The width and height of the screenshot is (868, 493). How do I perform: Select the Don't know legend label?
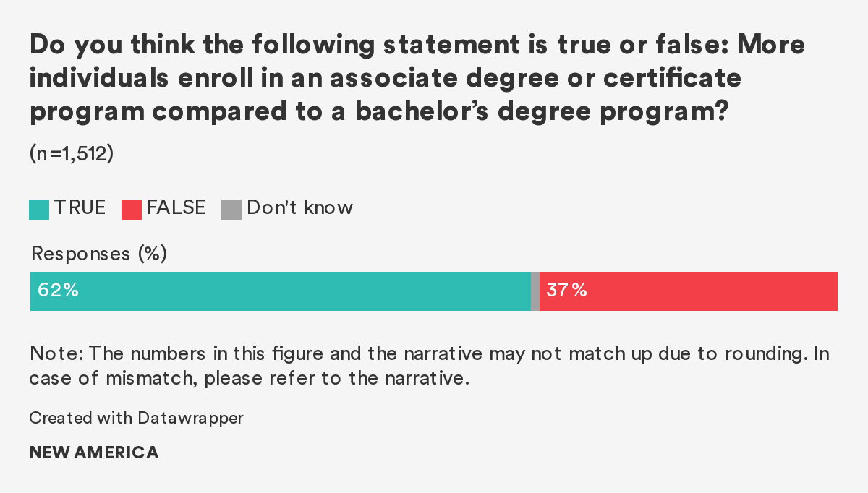point(299,208)
